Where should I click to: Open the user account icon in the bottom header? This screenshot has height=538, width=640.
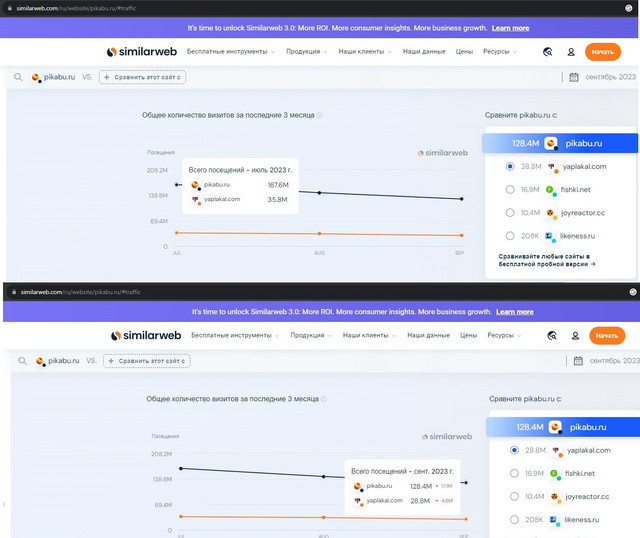[x=575, y=336]
